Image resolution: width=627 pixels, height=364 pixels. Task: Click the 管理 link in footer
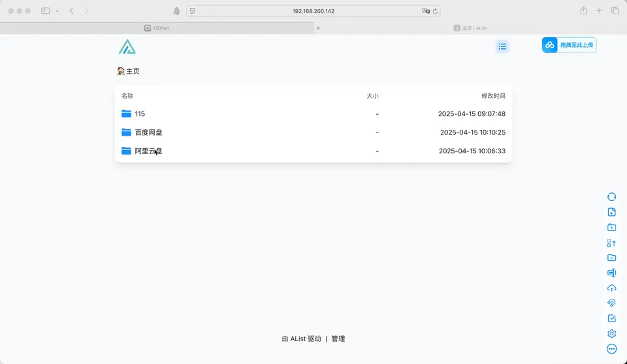[338, 339]
